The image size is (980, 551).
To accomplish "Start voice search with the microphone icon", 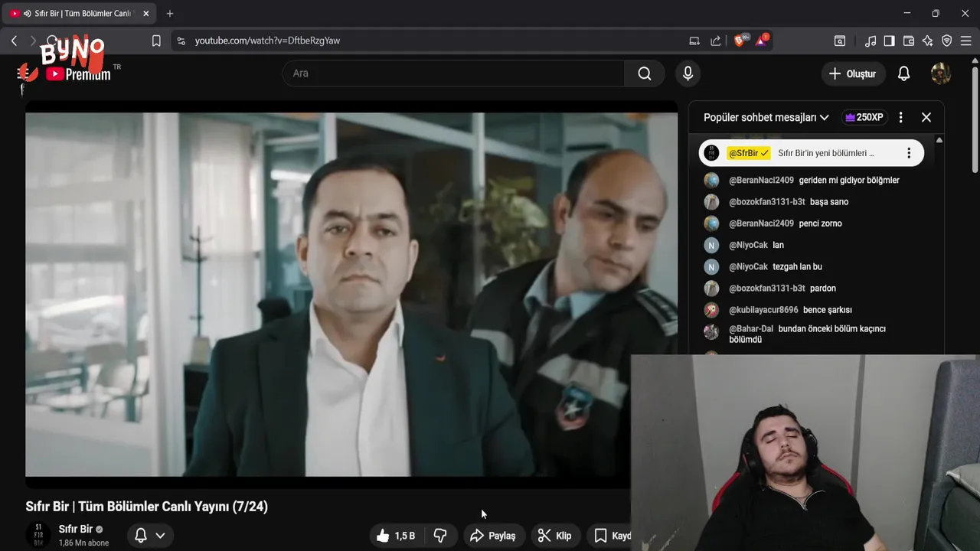I will point(688,73).
